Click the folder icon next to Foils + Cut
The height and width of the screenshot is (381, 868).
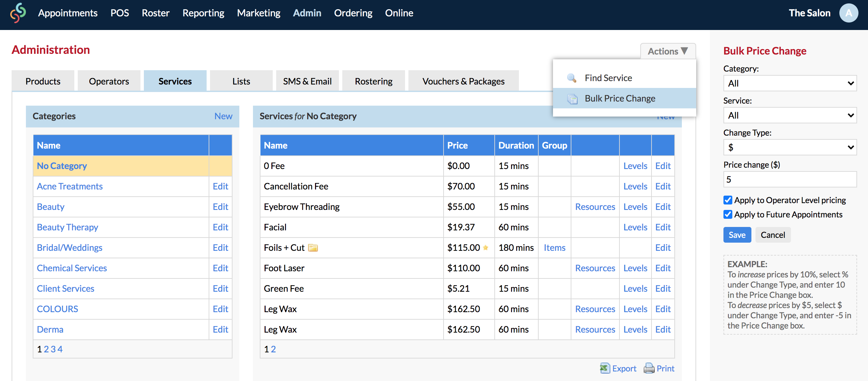point(313,248)
